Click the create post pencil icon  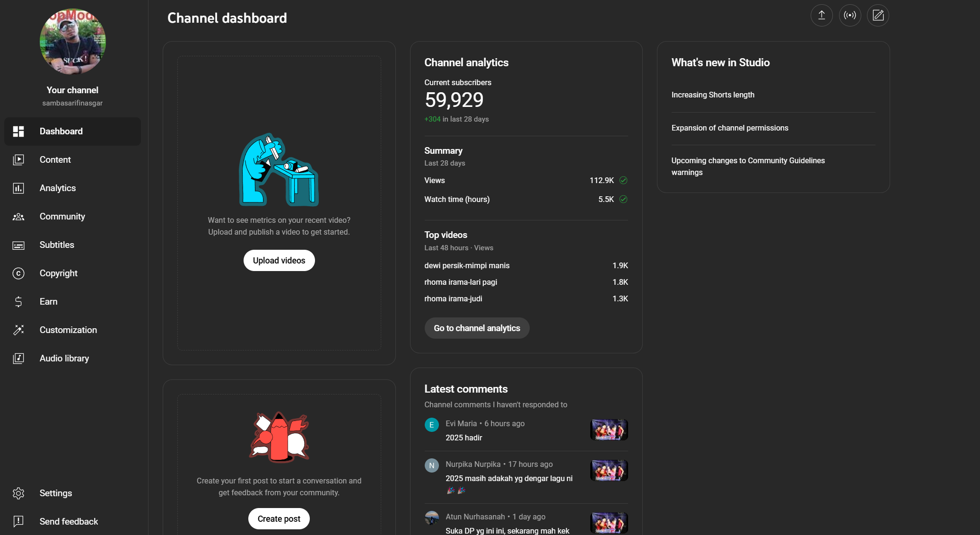click(878, 16)
